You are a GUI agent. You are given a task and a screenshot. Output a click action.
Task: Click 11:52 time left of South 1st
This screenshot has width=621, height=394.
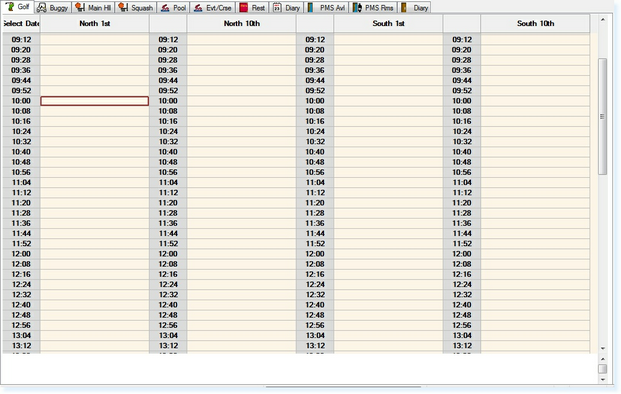pyautogui.click(x=315, y=244)
